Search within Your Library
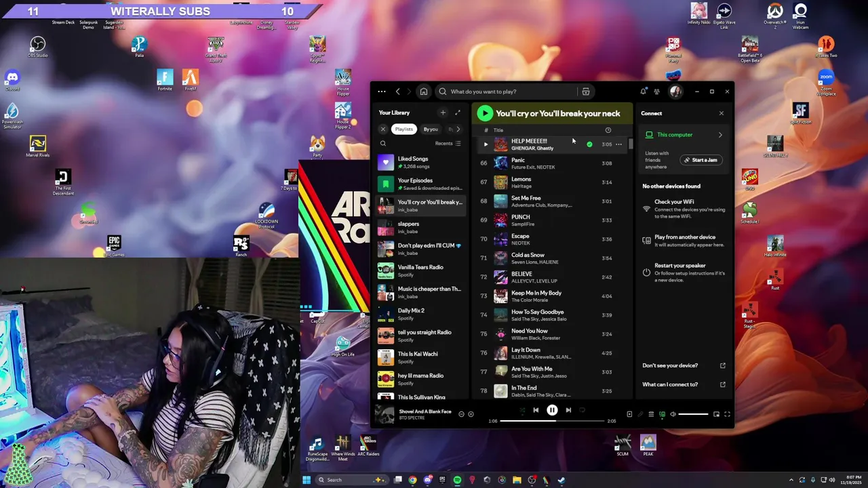Viewport: 868px width, 488px height. pyautogui.click(x=383, y=143)
